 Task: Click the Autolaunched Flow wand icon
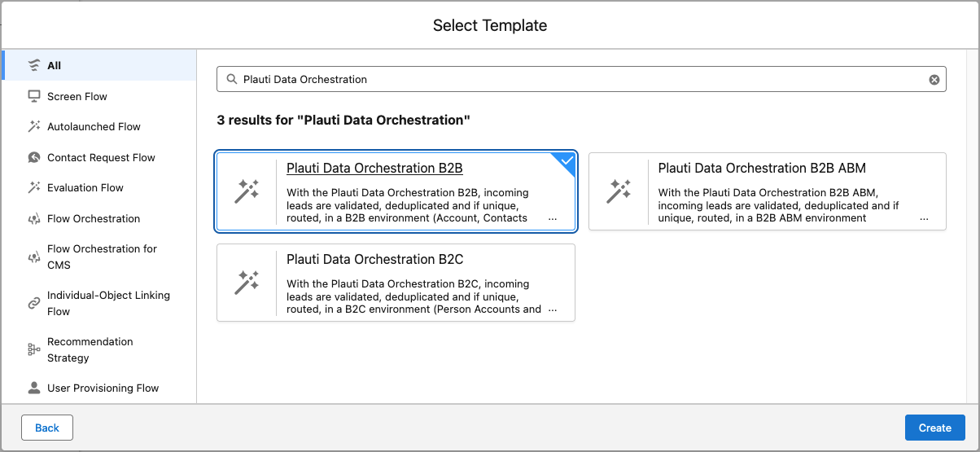tap(34, 126)
